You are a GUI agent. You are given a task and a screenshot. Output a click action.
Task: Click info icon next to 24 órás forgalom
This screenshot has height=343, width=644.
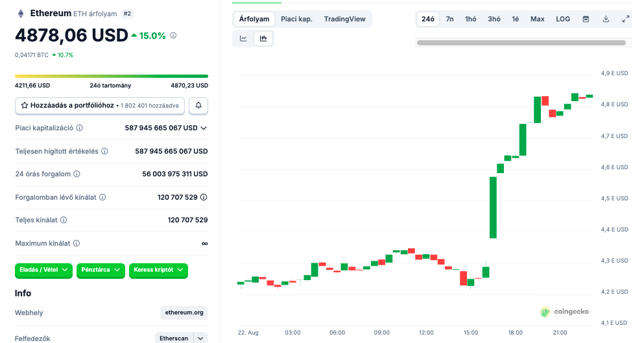77,174
